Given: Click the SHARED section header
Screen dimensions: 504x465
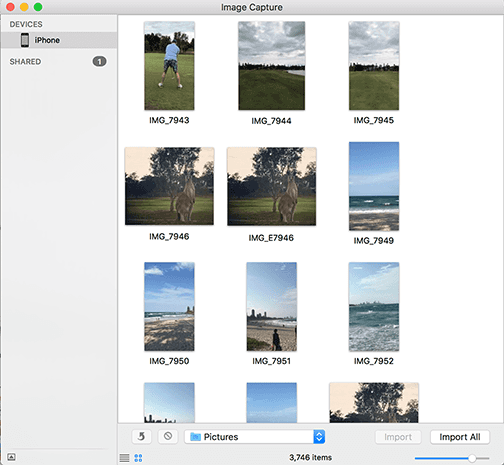Looking at the screenshot, I should 25,62.
